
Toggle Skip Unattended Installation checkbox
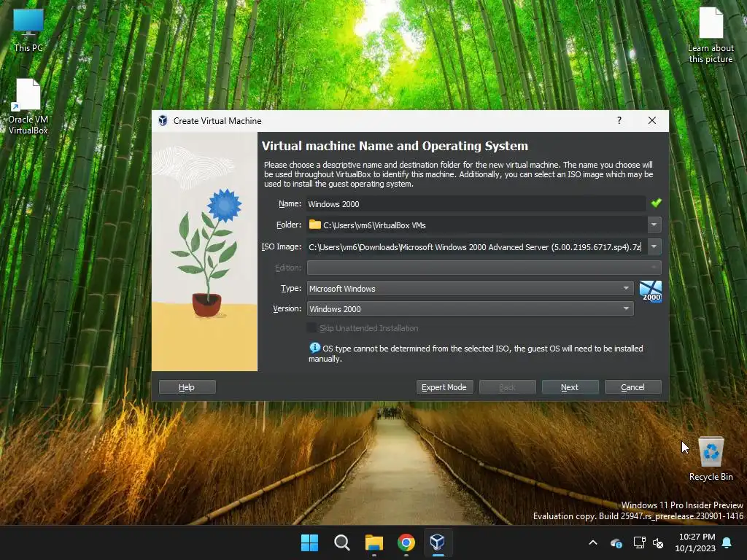[x=312, y=327]
